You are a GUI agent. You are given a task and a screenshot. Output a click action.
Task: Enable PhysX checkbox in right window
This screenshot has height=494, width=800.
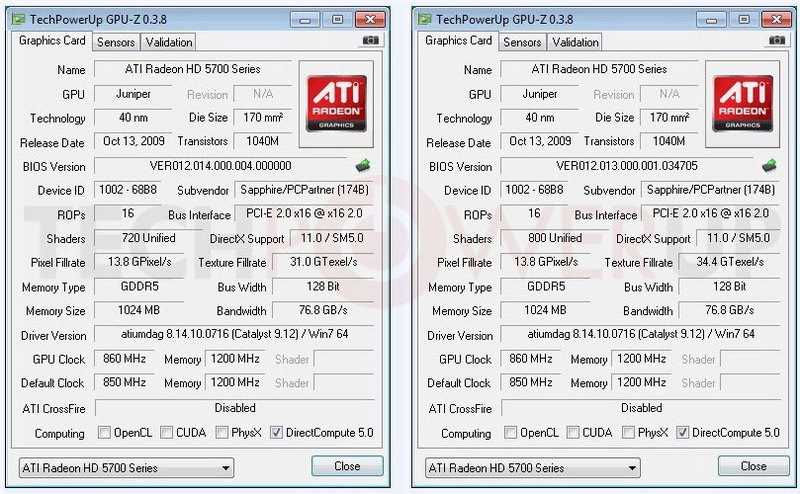[628, 433]
